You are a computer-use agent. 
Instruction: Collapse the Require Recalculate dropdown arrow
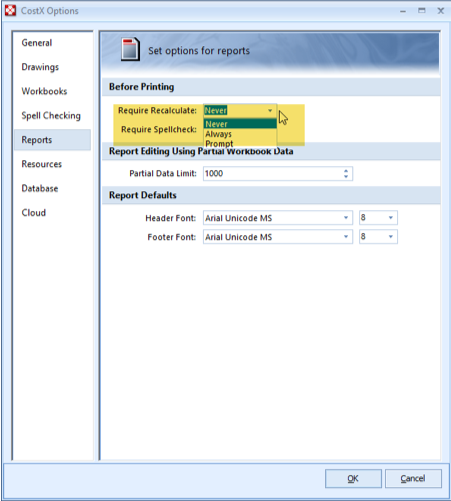(270, 110)
